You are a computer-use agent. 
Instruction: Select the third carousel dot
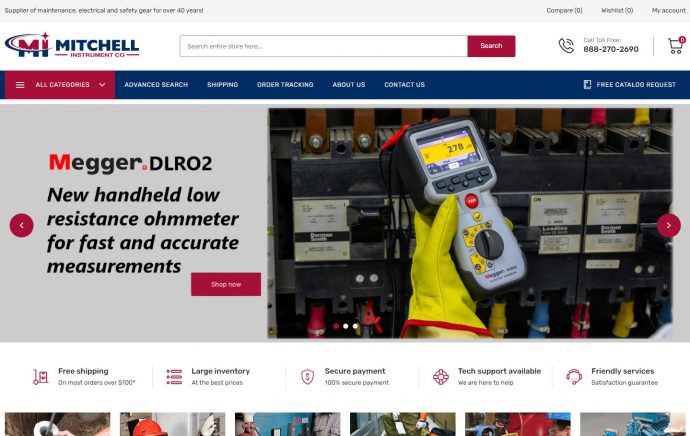(x=355, y=326)
